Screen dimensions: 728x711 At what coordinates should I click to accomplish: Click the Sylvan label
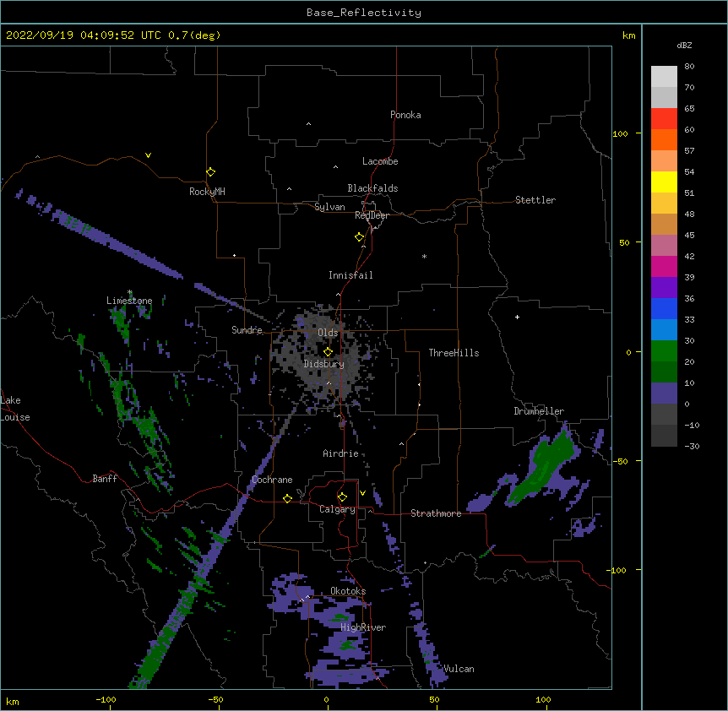(329, 207)
